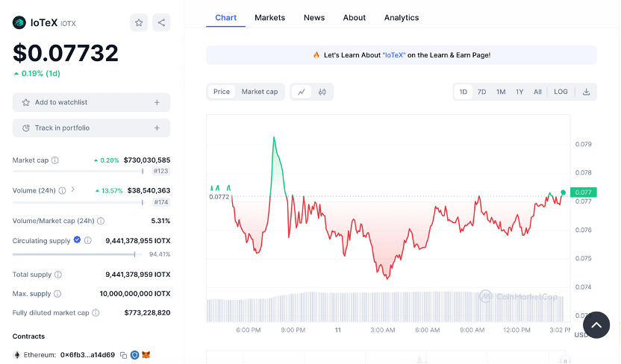Switch to the Analytics tab
The image size is (621, 364).
point(402,17)
